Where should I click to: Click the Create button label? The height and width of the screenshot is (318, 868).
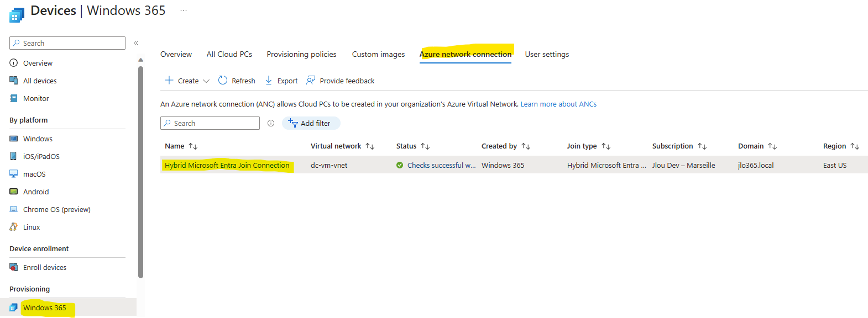tap(188, 81)
